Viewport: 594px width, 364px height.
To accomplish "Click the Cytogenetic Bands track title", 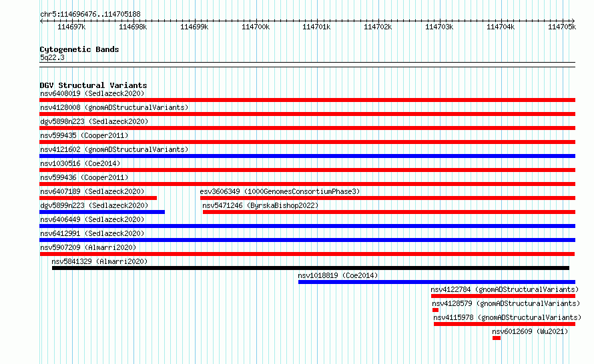I will 79,49.
